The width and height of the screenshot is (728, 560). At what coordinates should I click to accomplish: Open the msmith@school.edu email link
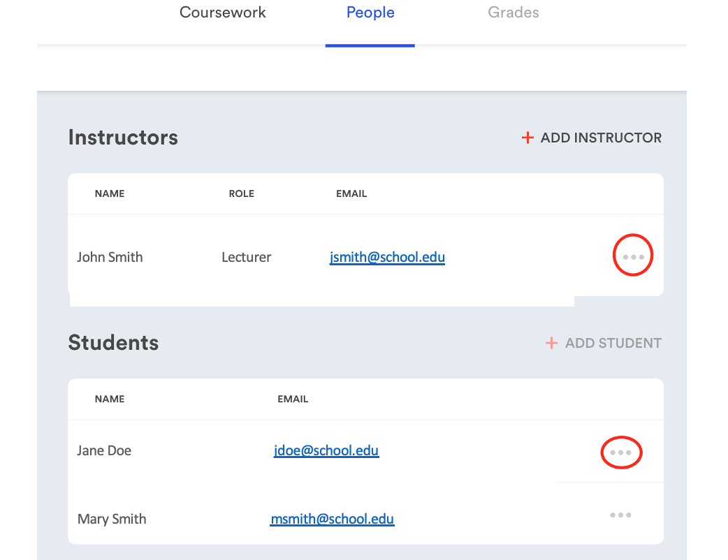(x=332, y=519)
